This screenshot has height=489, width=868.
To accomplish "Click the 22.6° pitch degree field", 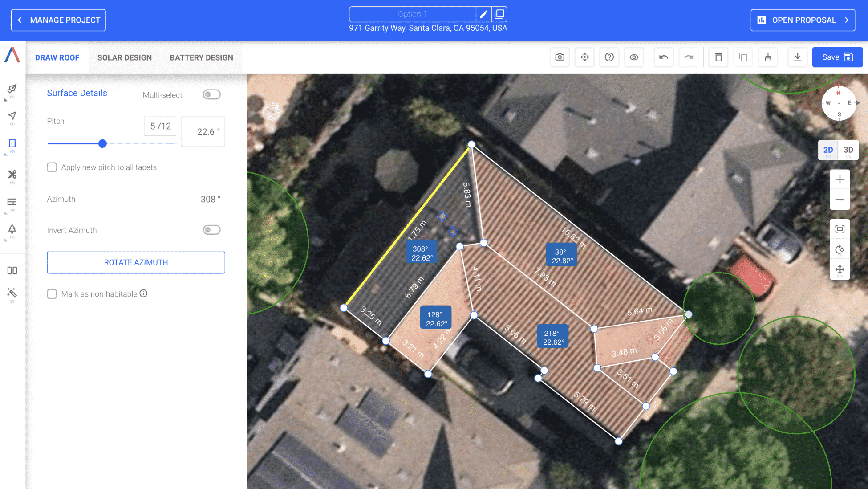I will [x=203, y=132].
